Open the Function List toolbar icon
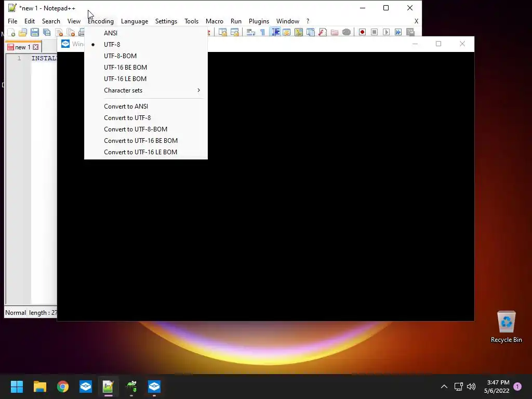 tap(323, 32)
